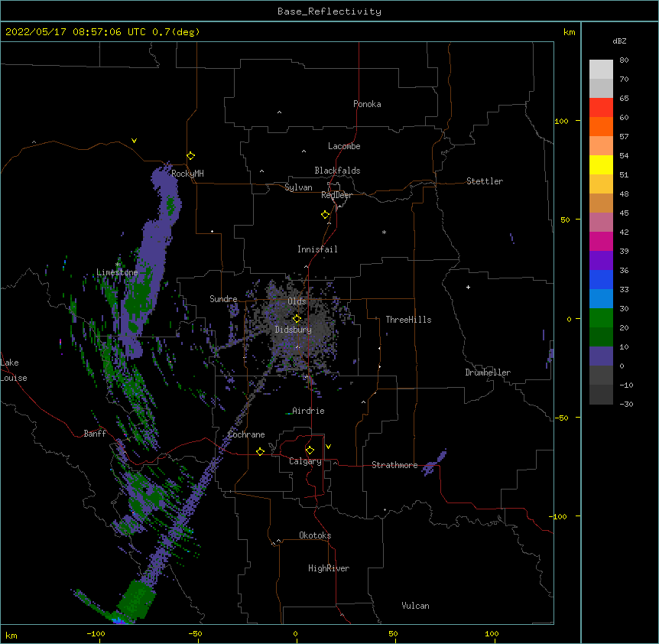Click the Ponoka city label

point(367,104)
